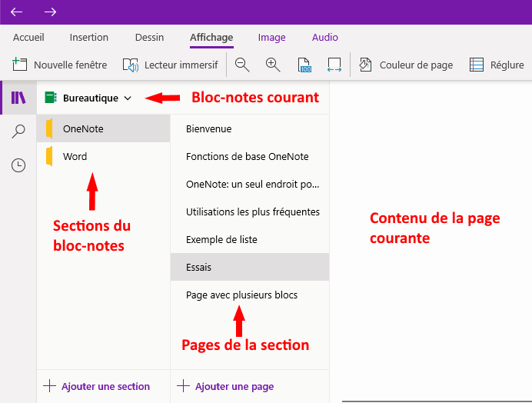Screen dimensions: 532x403
Task: Click Ajouter une section link
Action: [105, 386]
